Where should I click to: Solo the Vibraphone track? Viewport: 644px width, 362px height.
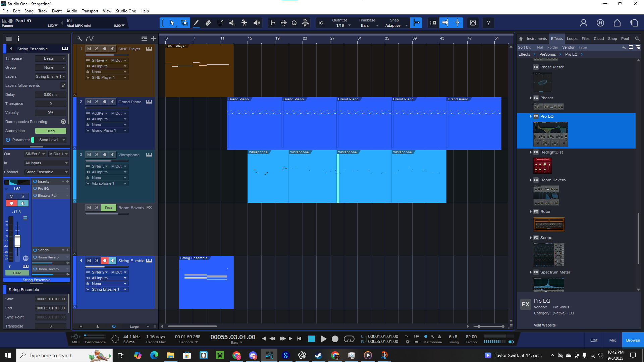coord(97,155)
